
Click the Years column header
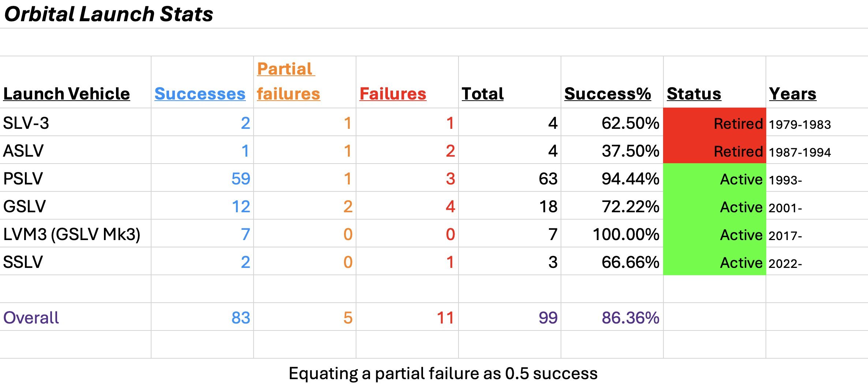[793, 94]
